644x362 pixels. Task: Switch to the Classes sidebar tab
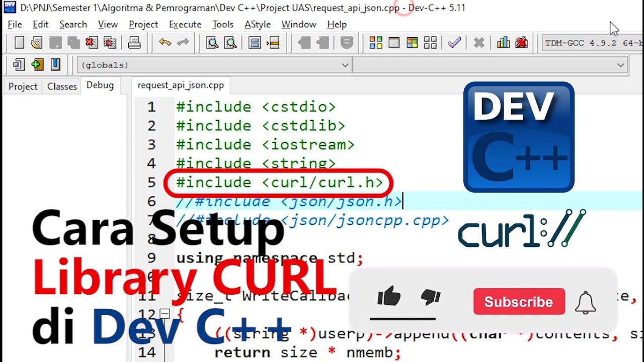coord(62,86)
